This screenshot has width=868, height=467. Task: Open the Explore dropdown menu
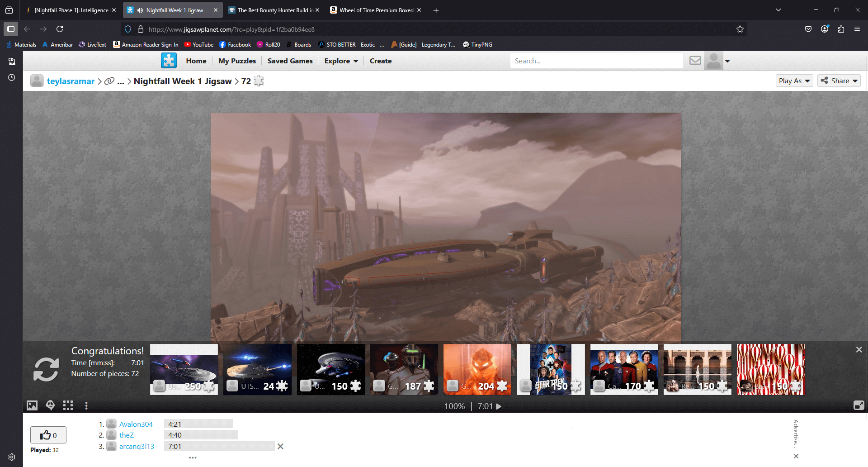pyautogui.click(x=341, y=61)
